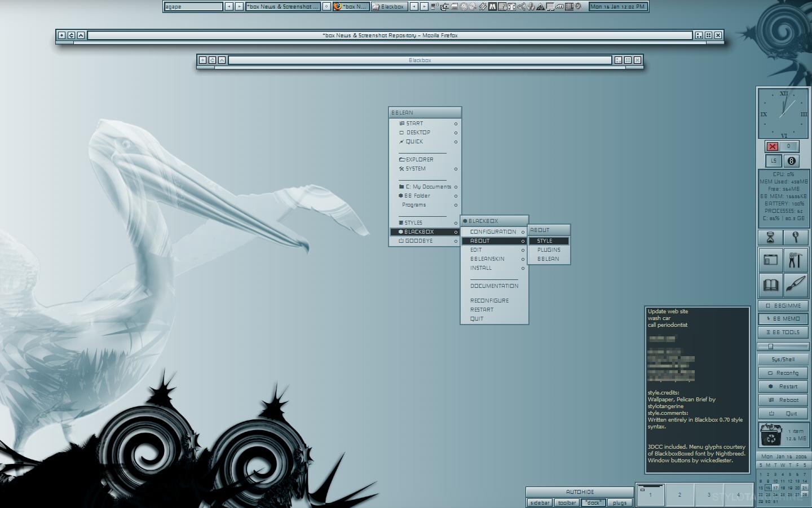Select RECONFIGURE in the Blackbox menu
The height and width of the screenshot is (508, 812).
pyautogui.click(x=495, y=300)
